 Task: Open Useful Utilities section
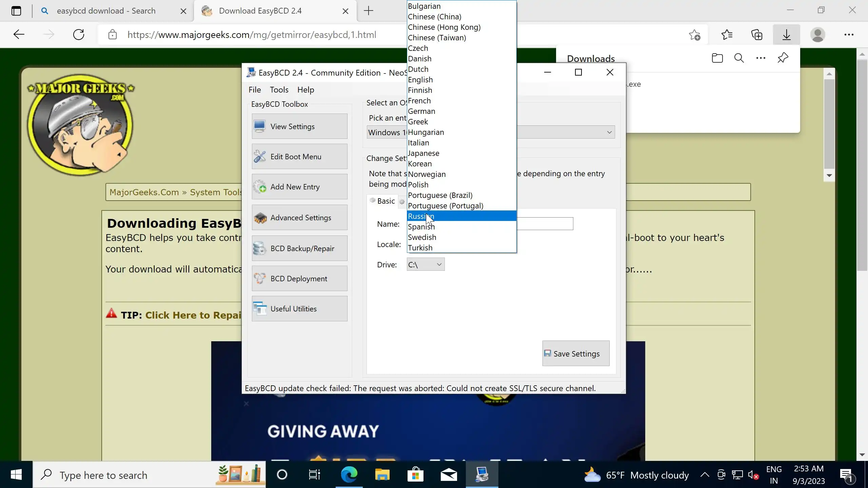(299, 309)
